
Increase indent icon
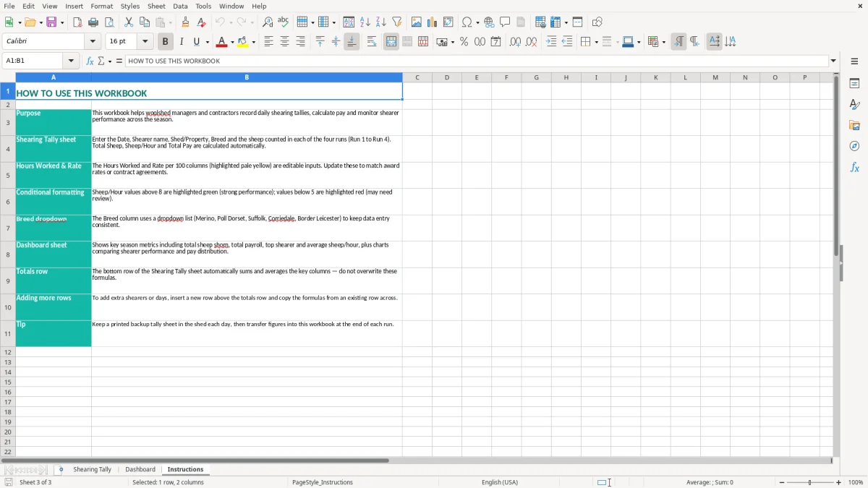(551, 42)
